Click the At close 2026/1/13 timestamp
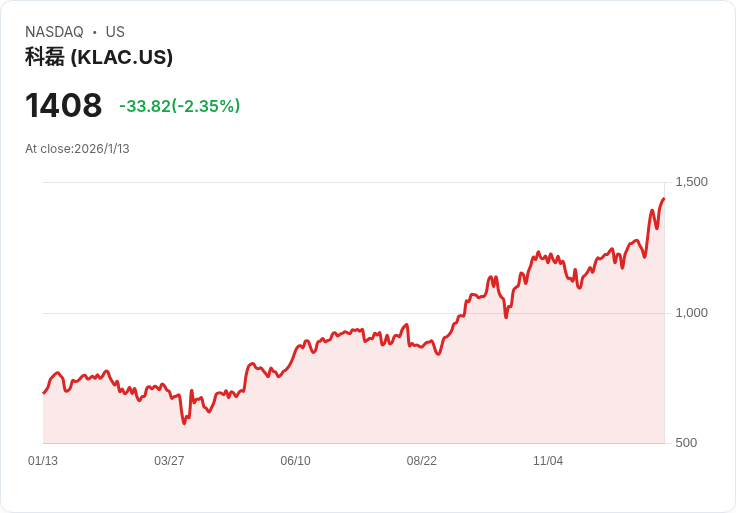The height and width of the screenshot is (513, 736). coord(77,149)
